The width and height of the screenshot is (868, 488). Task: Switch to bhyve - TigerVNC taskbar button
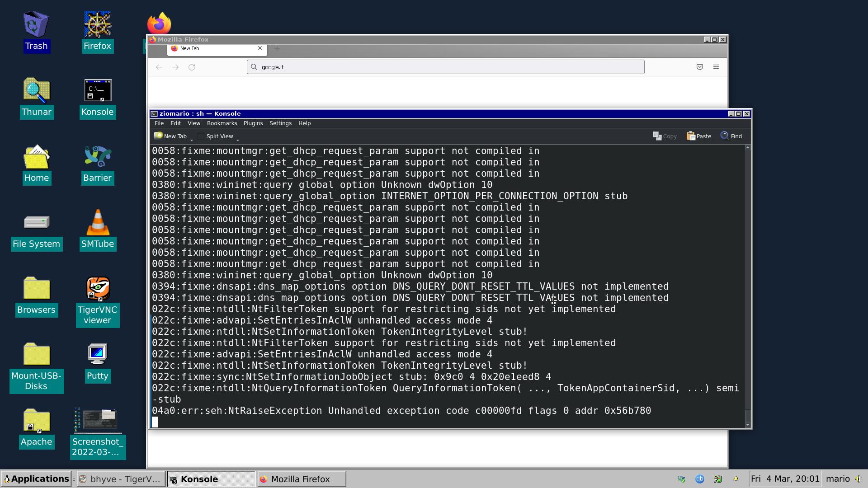(120, 479)
